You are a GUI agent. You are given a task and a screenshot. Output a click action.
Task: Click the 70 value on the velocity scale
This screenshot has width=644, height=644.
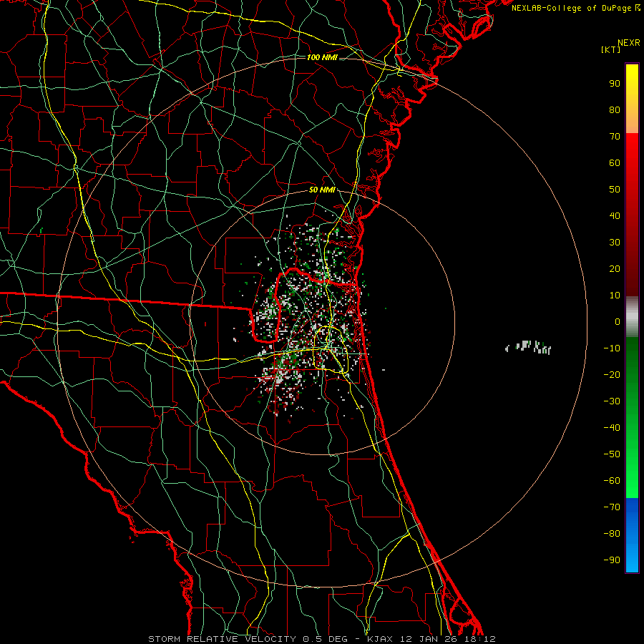pos(615,137)
